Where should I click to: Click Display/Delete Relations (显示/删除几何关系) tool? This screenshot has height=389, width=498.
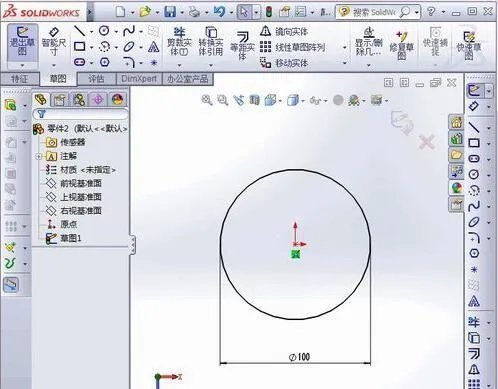click(368, 42)
